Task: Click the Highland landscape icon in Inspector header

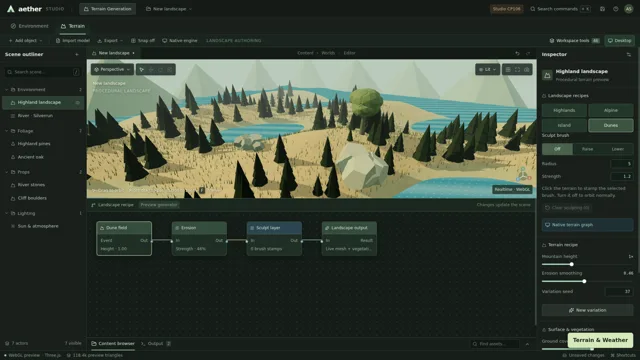Action: pyautogui.click(x=547, y=75)
